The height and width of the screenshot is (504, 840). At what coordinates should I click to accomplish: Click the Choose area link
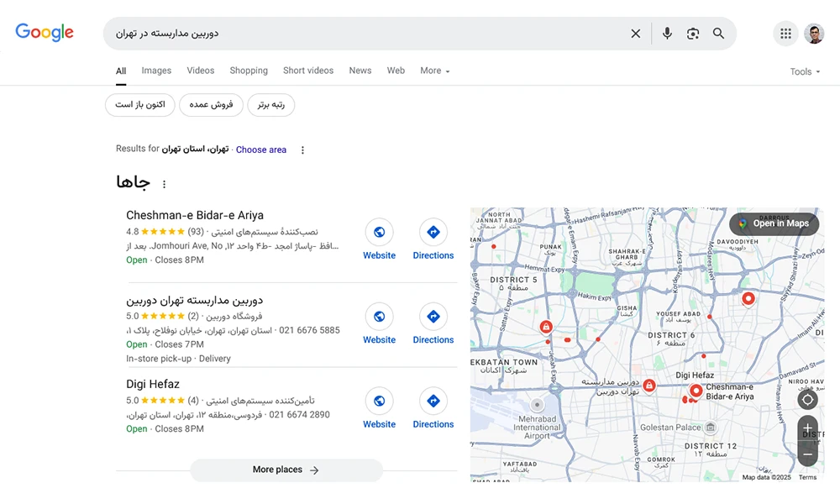point(261,150)
